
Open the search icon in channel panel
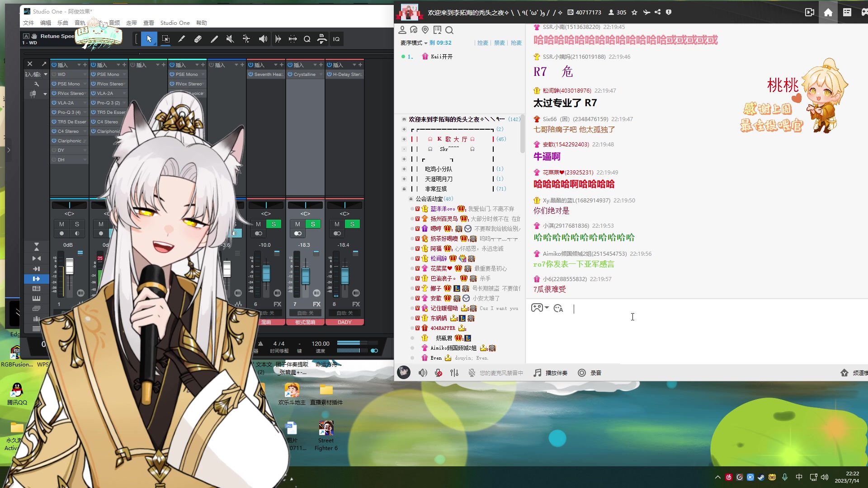(449, 30)
